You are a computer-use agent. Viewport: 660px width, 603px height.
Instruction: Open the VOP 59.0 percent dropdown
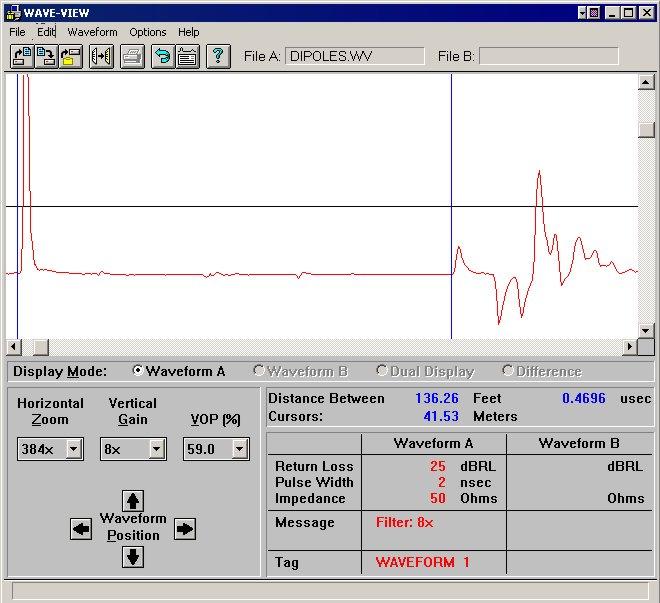pos(239,449)
